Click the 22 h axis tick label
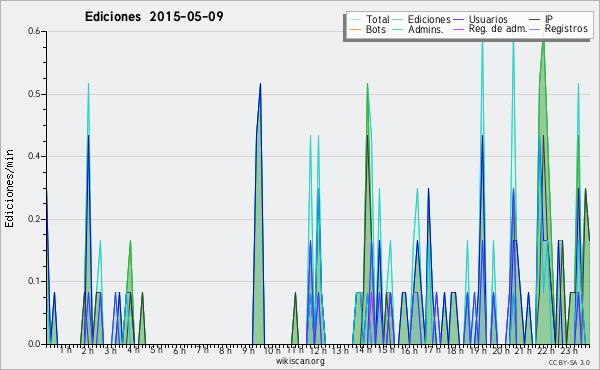The width and height of the screenshot is (600, 370). [546, 350]
